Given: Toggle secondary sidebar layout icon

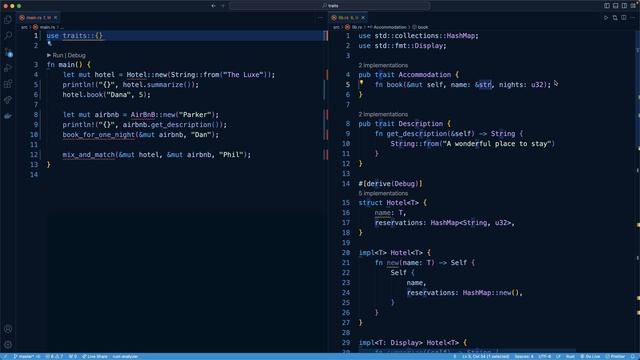Looking at the screenshot, I should [624, 6].
